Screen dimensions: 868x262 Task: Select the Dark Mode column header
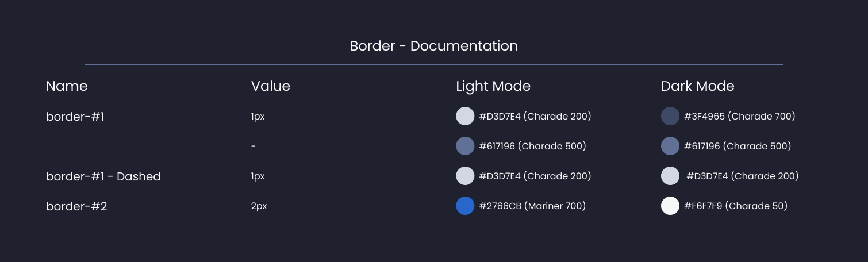coord(697,86)
